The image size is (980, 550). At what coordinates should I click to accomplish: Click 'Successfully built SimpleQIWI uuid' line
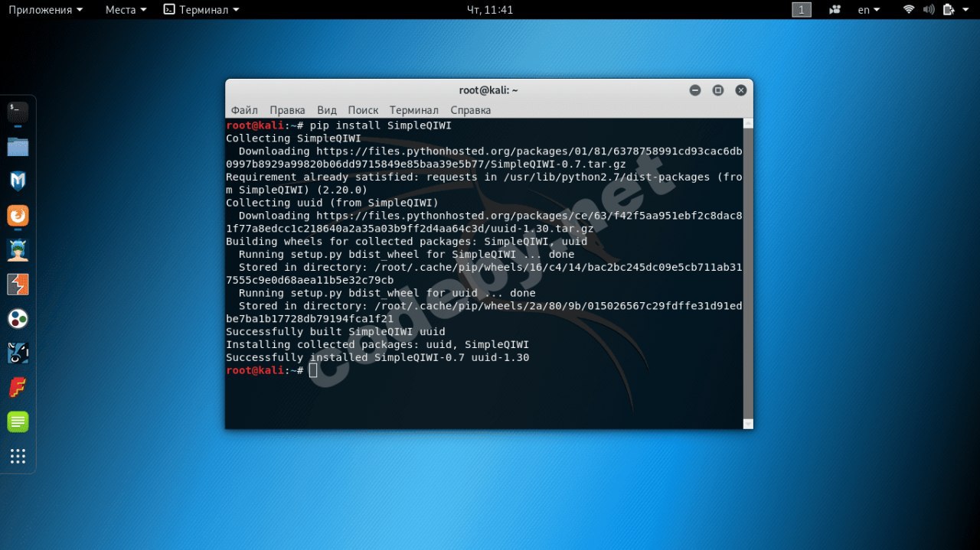click(335, 332)
